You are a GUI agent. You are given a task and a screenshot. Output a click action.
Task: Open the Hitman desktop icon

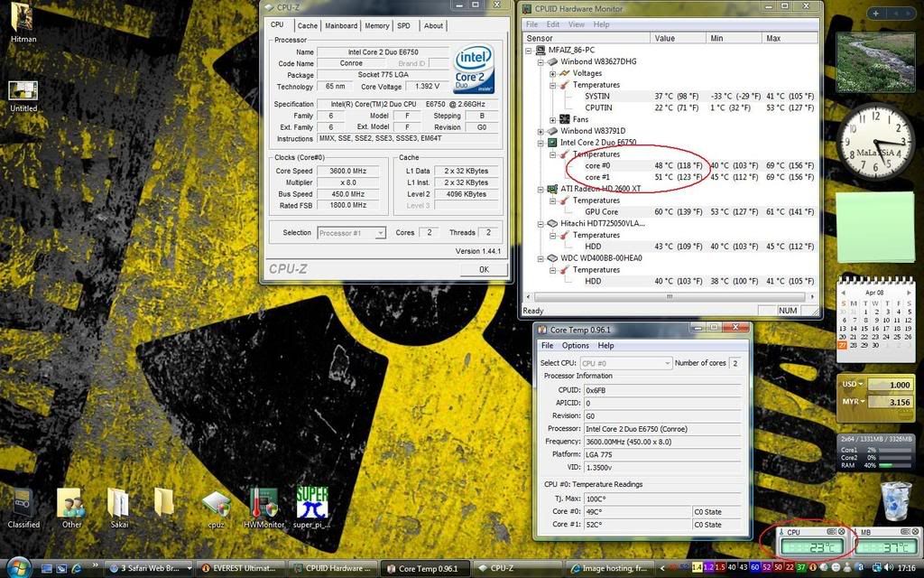23,20
